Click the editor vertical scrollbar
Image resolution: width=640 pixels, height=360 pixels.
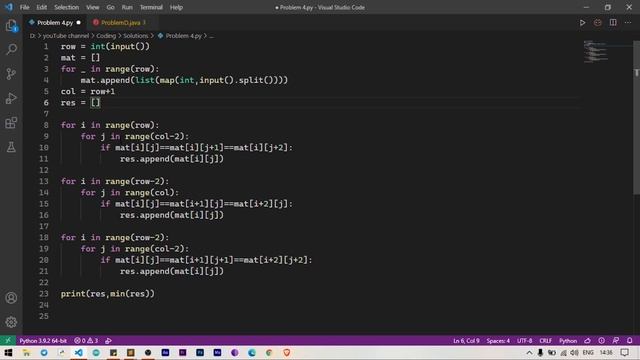click(x=636, y=118)
